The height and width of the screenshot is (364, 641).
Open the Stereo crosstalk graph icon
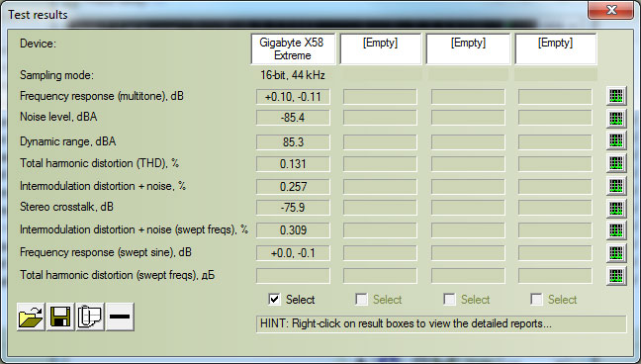[x=616, y=208]
